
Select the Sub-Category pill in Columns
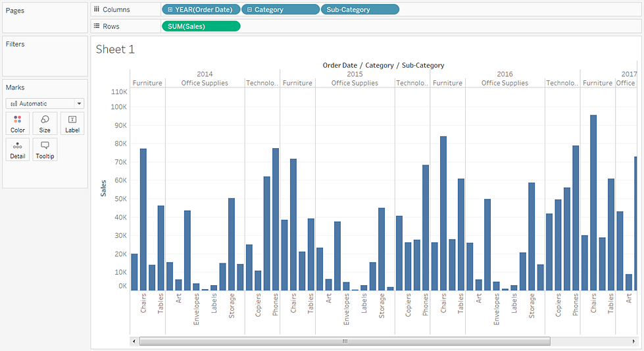[x=360, y=10]
